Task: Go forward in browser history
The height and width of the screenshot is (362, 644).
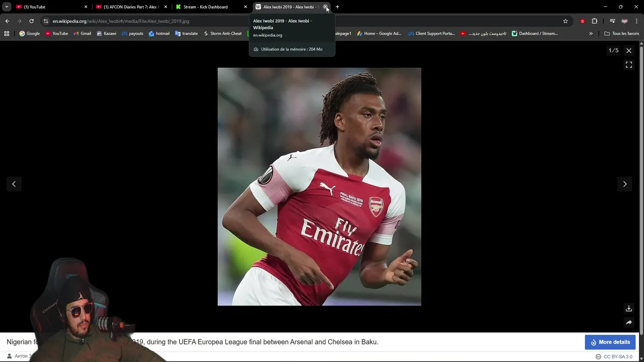Action: [x=19, y=21]
